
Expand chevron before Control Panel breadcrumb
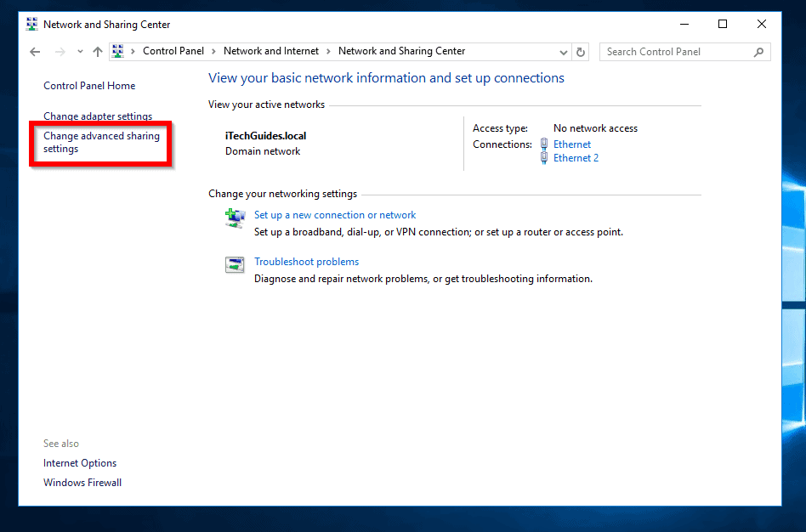click(x=133, y=51)
